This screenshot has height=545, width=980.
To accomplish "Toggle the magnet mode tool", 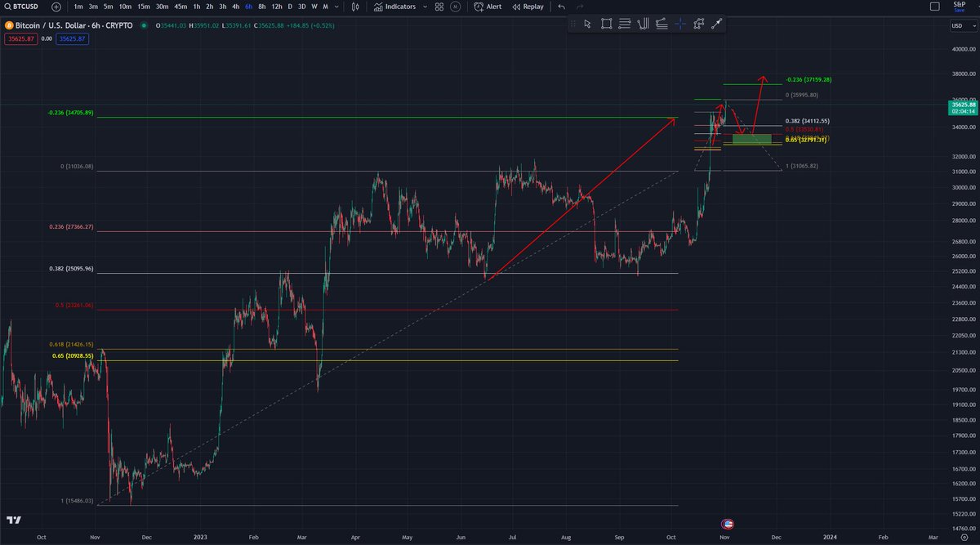I will [x=698, y=24].
